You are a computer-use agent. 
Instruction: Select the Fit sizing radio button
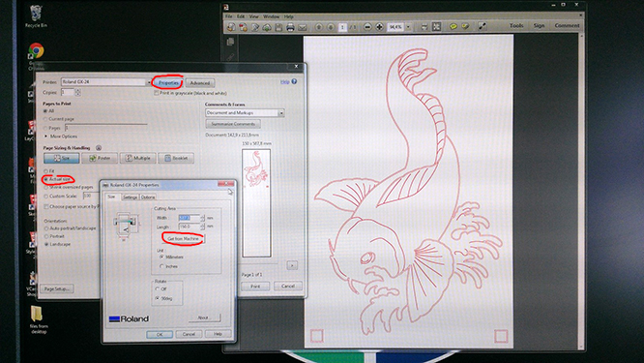[x=45, y=171]
